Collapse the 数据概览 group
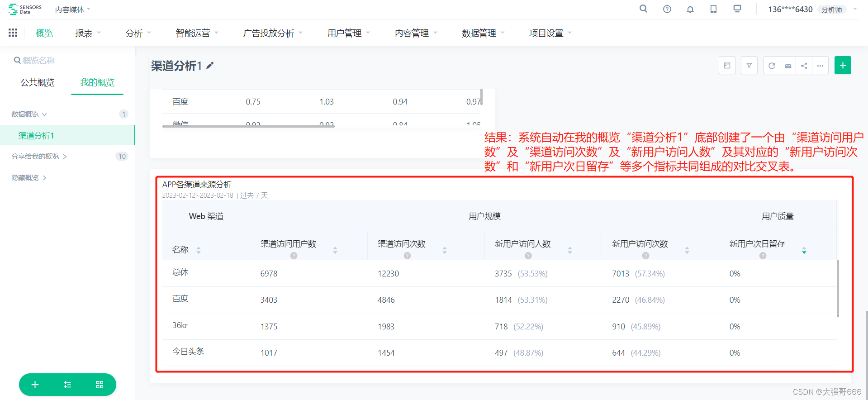Screen dimensions: 868x400 click(29, 114)
